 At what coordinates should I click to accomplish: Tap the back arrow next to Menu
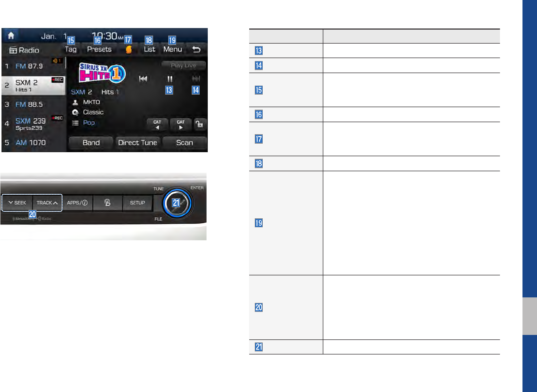pos(196,50)
